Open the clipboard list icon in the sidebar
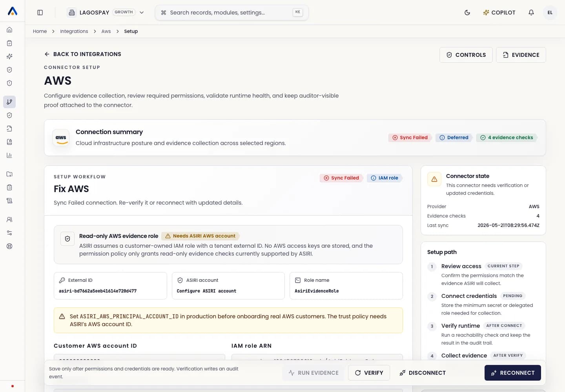The width and height of the screenshot is (565, 392). point(9,187)
